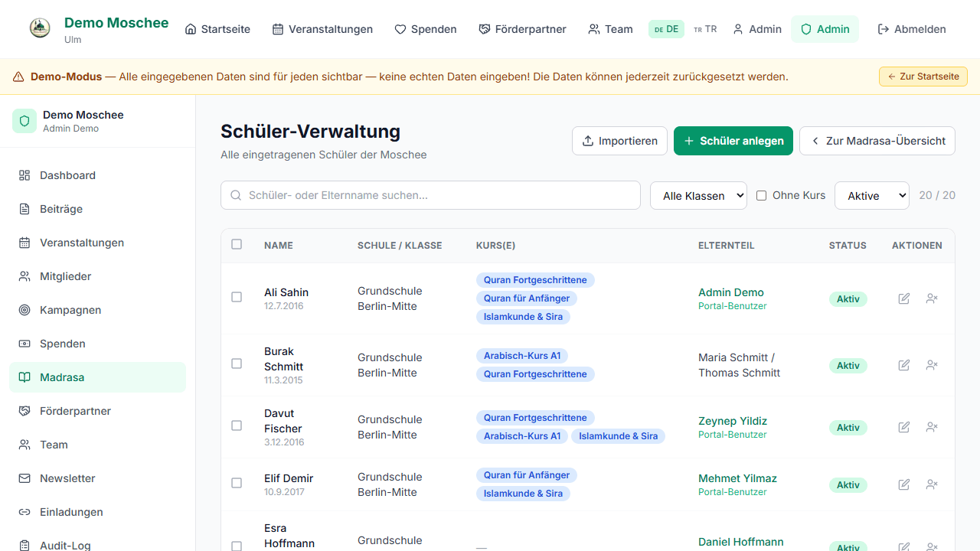Click the ELTERNTEIL column header
The image size is (980, 551).
pos(727,246)
